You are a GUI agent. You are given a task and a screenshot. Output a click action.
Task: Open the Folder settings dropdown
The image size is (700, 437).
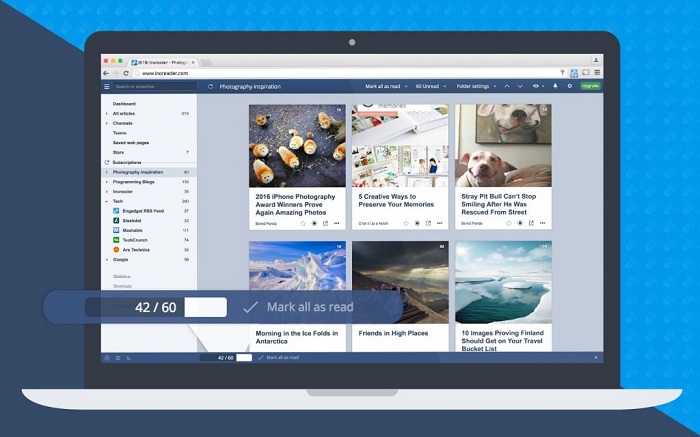point(476,87)
